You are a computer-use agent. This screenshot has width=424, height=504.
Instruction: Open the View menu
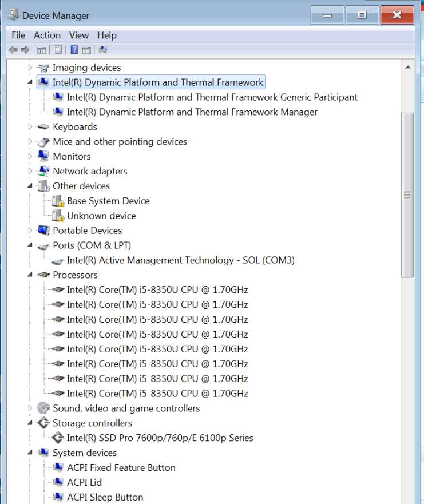click(x=79, y=35)
